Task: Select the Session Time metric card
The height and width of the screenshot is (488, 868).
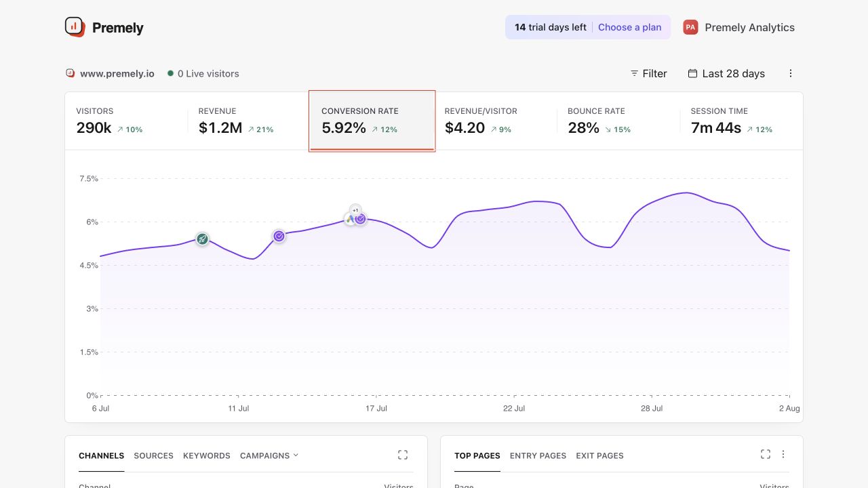Action: [x=741, y=121]
